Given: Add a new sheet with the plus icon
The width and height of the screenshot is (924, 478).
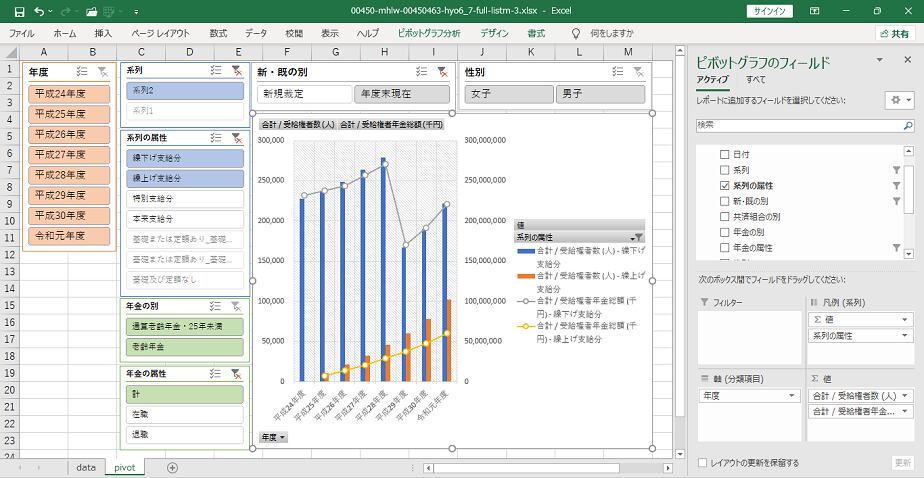Looking at the screenshot, I should 172,467.
